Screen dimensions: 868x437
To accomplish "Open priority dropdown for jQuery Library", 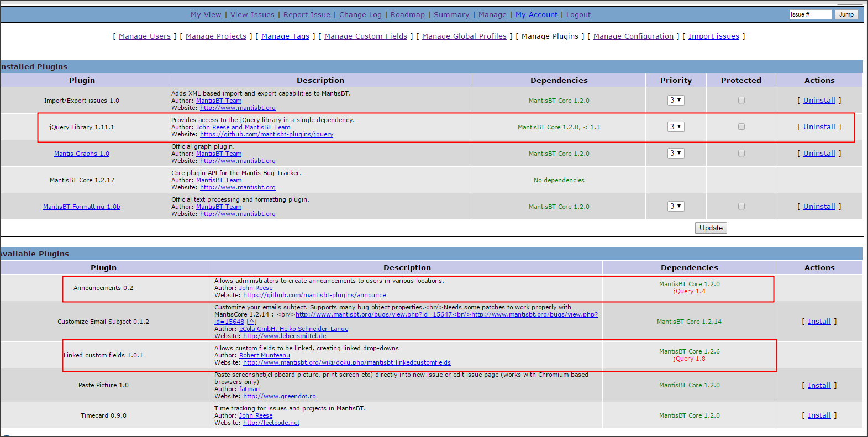I will coord(676,127).
